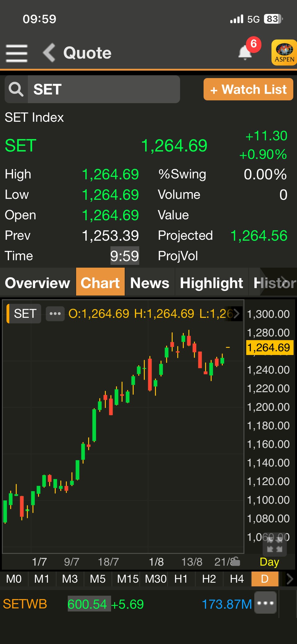The height and width of the screenshot is (644, 297).
Task: Select the Chart tab
Action: click(100, 282)
